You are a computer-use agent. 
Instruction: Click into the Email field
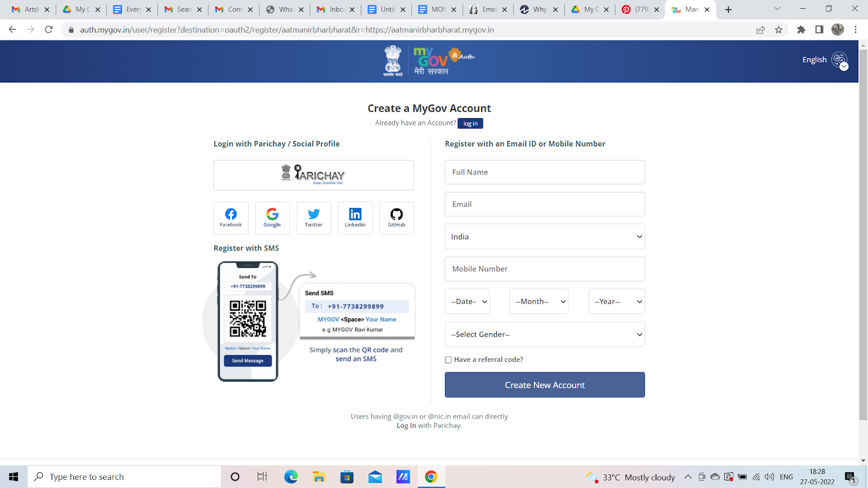pos(545,204)
